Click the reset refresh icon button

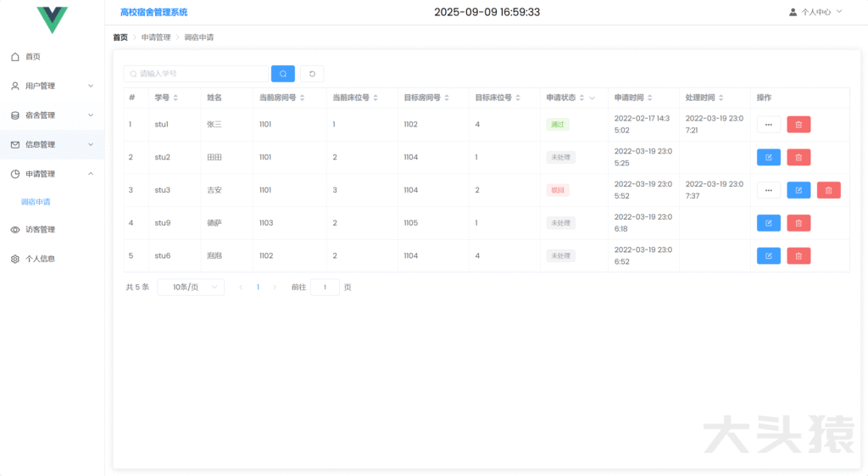pos(312,74)
